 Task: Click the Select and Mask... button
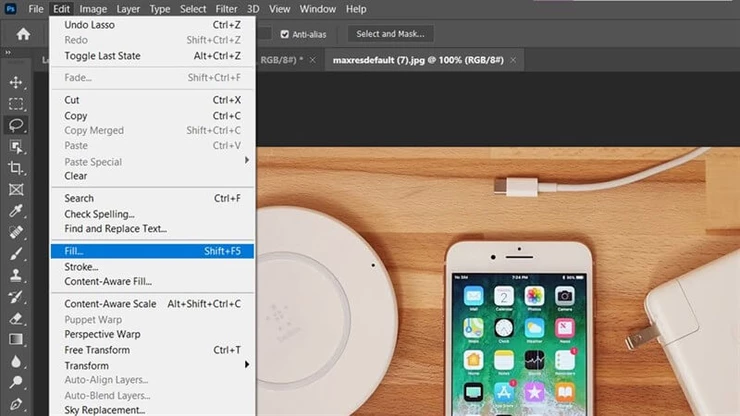point(390,34)
